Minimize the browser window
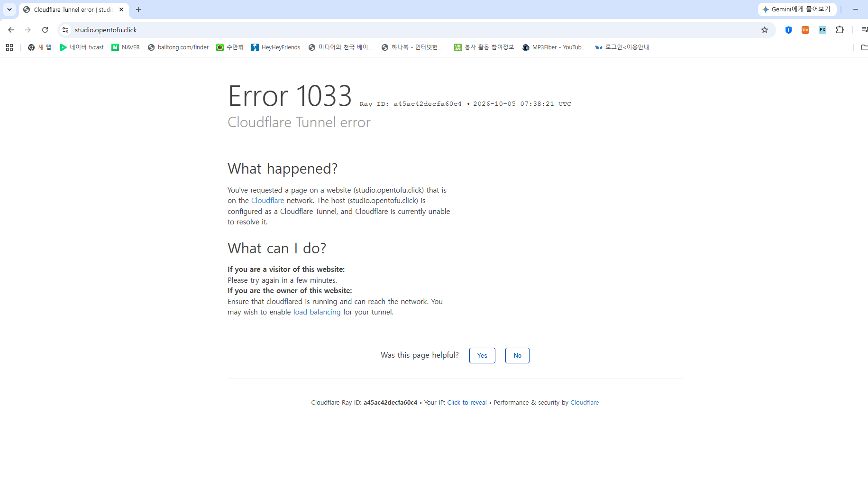Viewport: 868px width, 481px height. point(856,9)
